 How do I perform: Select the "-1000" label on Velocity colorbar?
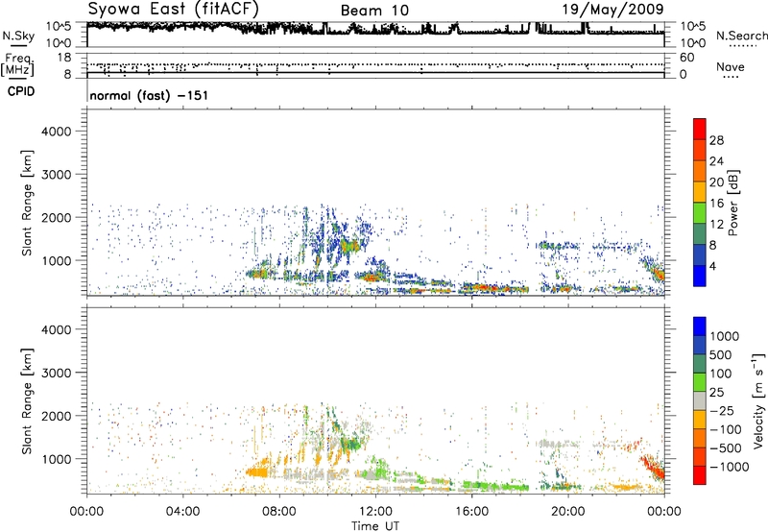coord(729,467)
